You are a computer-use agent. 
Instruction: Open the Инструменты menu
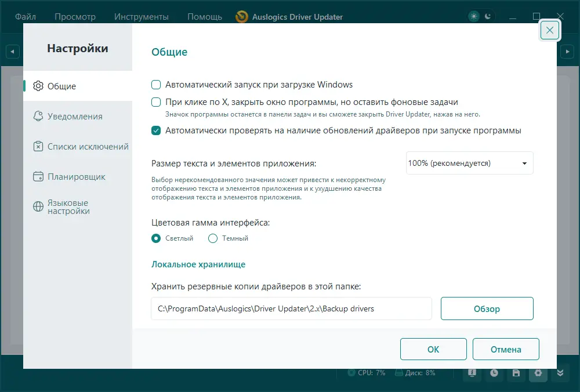point(142,17)
